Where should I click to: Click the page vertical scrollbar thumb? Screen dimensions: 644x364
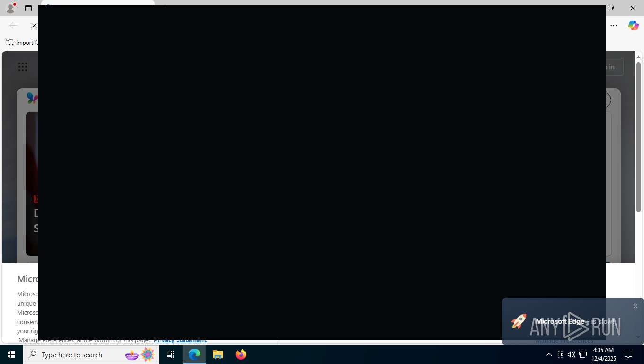[638, 136]
